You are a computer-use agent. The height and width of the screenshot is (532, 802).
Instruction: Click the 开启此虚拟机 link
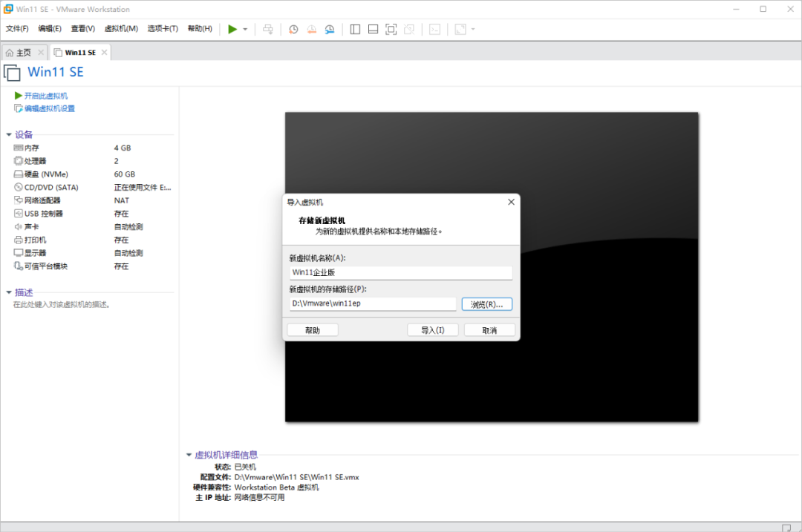(45, 96)
